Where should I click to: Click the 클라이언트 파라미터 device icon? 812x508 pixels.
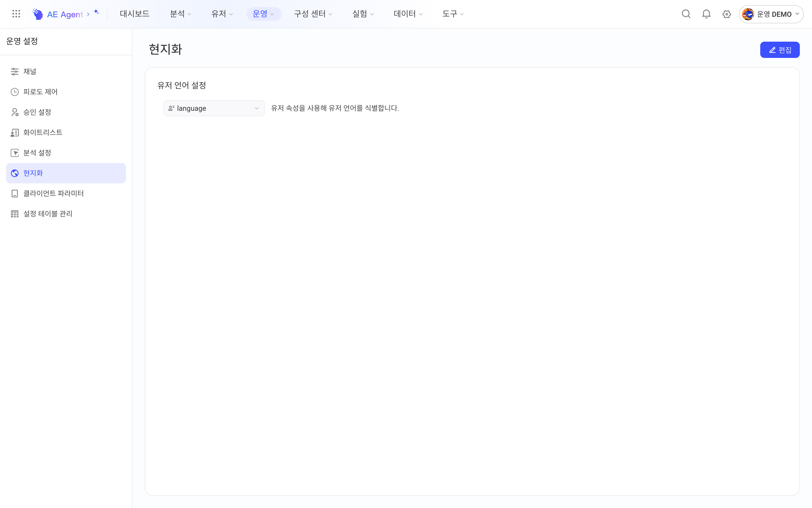point(15,194)
